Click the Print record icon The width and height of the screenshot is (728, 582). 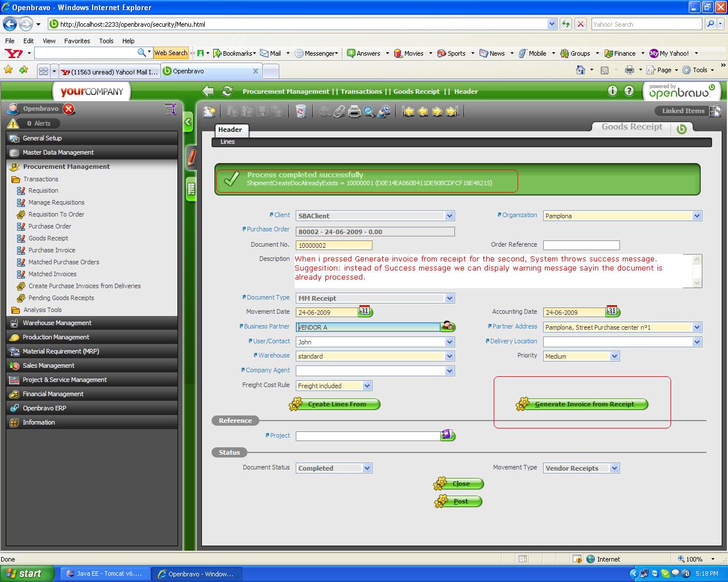(354, 111)
